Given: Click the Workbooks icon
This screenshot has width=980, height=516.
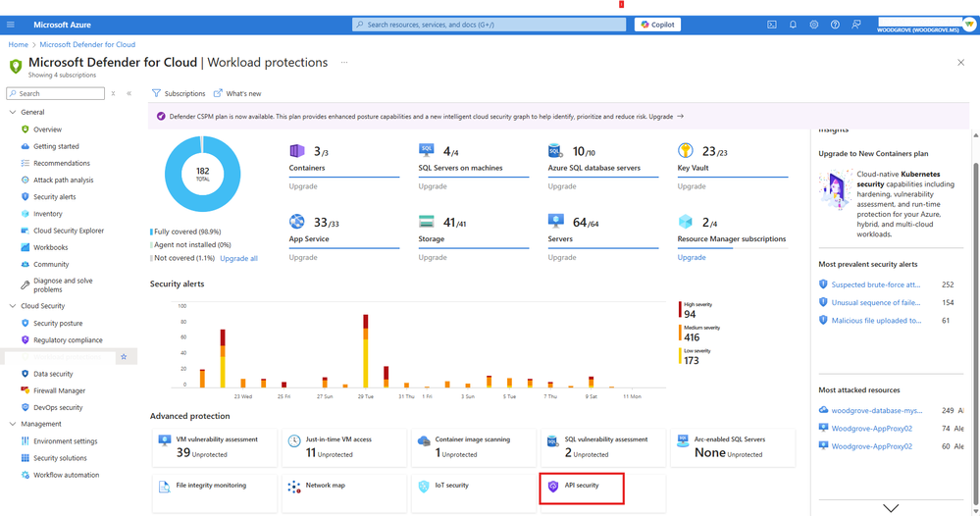Looking at the screenshot, I should pos(25,248).
